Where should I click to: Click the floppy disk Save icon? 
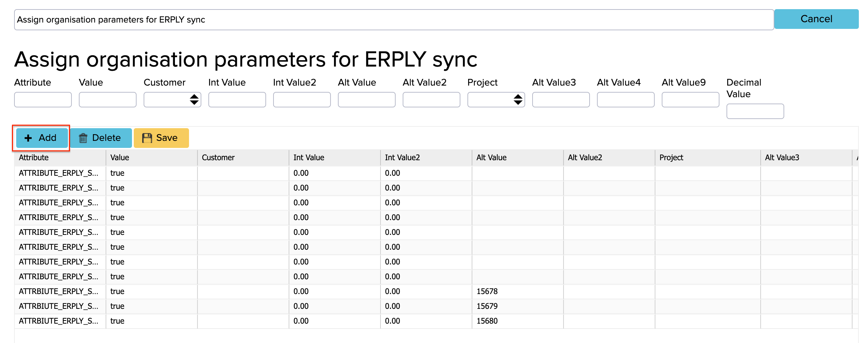click(x=147, y=138)
